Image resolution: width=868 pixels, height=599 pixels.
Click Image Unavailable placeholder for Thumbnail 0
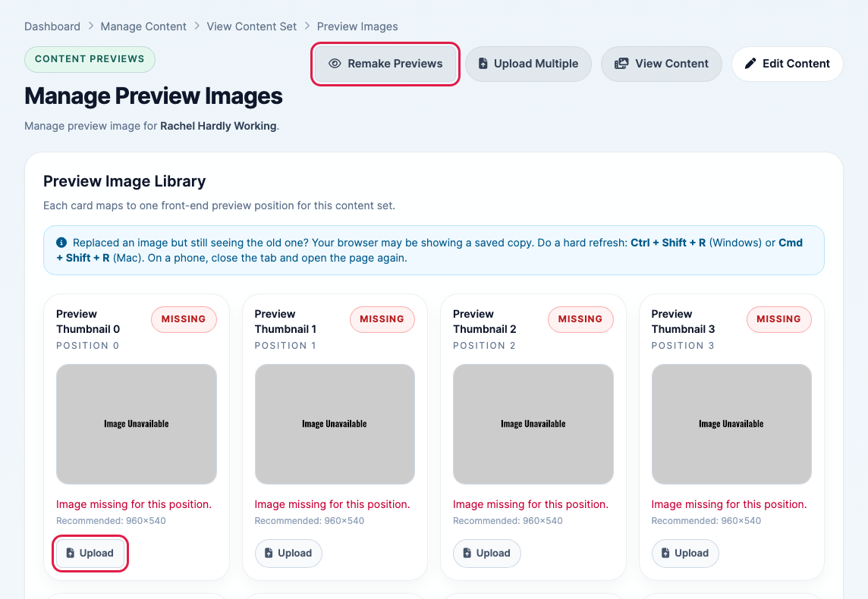coord(136,424)
